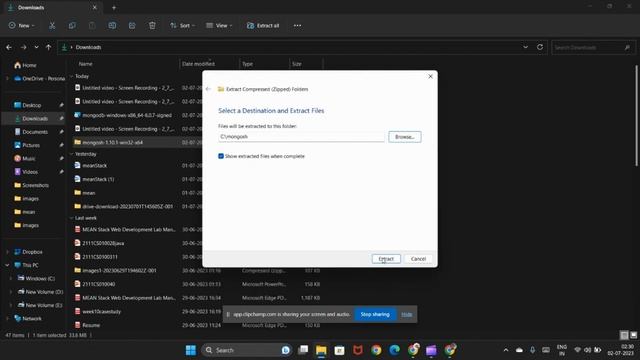This screenshot has height=360, width=640.
Task: Click the Copy icon in File Explorer toolbar
Action: coord(72,25)
